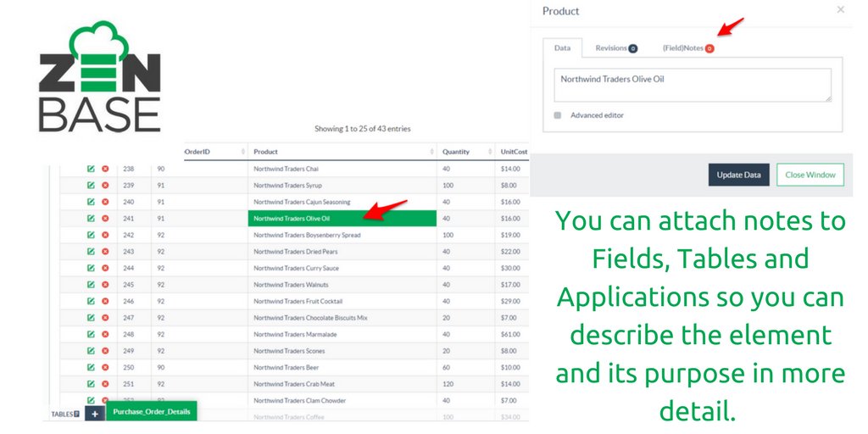
Task: Delete row 241 with red icon
Action: tap(105, 219)
